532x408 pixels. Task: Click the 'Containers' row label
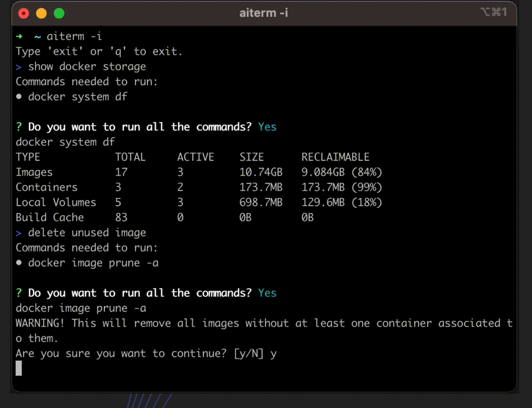point(46,187)
